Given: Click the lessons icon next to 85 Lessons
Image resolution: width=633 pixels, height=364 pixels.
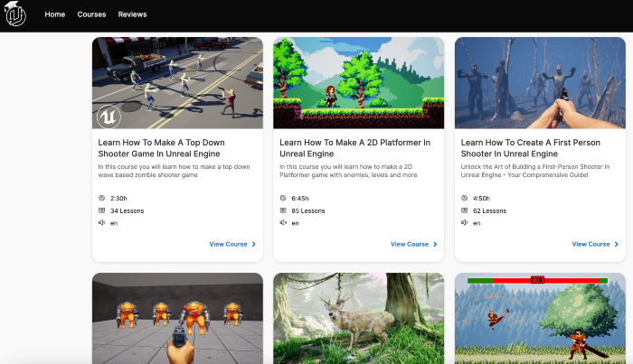Looking at the screenshot, I should (283, 210).
